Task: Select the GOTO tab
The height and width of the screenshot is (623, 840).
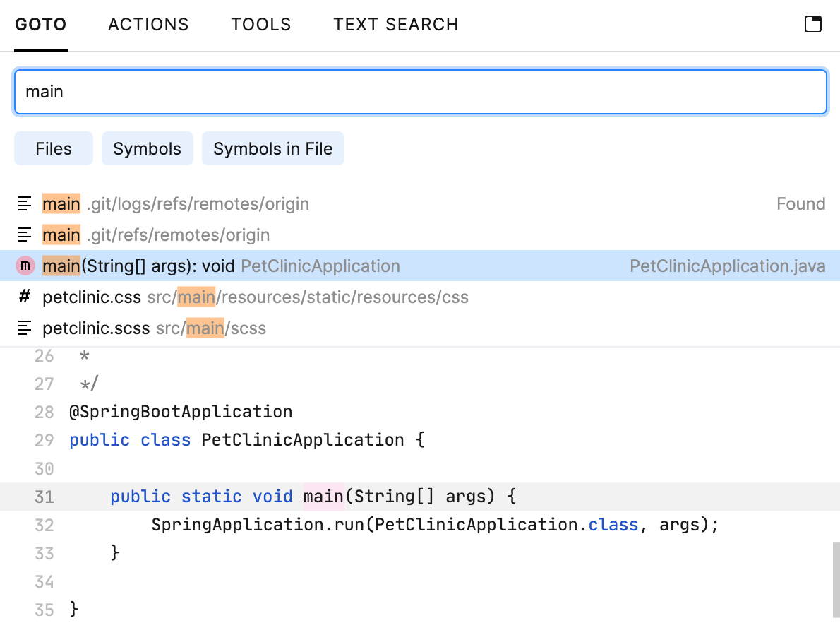Action: (40, 23)
